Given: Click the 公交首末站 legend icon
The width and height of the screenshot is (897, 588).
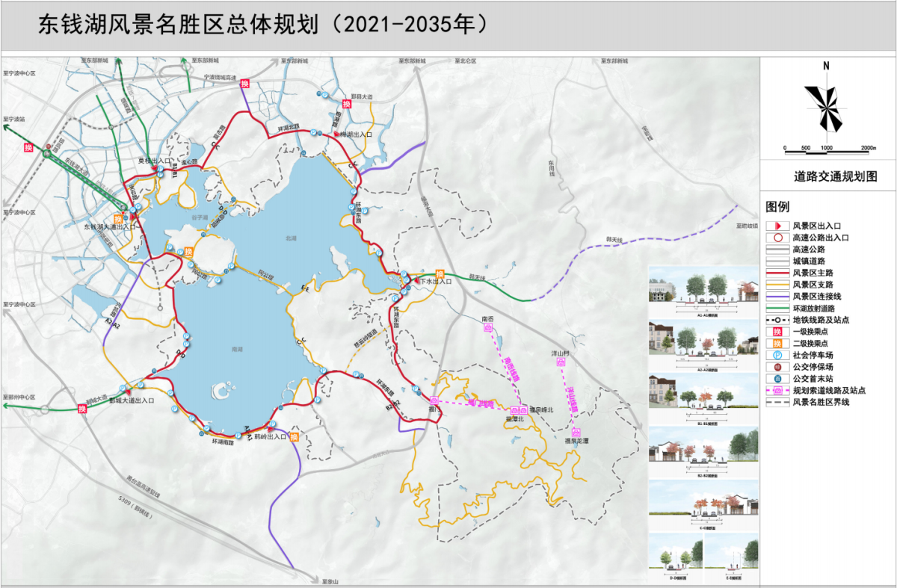Looking at the screenshot, I should pos(778,379).
